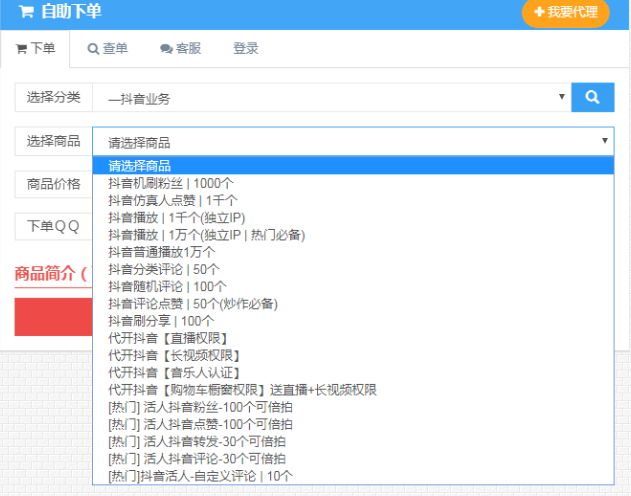Click the arrow on product select box
631x496 pixels.
[x=604, y=140]
